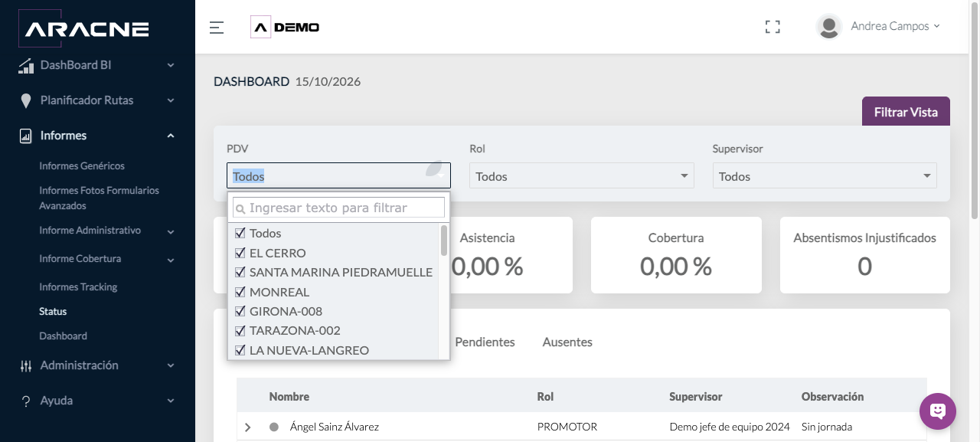Click the Ayuda question mark icon
This screenshot has width=980, height=442.
(x=26, y=401)
